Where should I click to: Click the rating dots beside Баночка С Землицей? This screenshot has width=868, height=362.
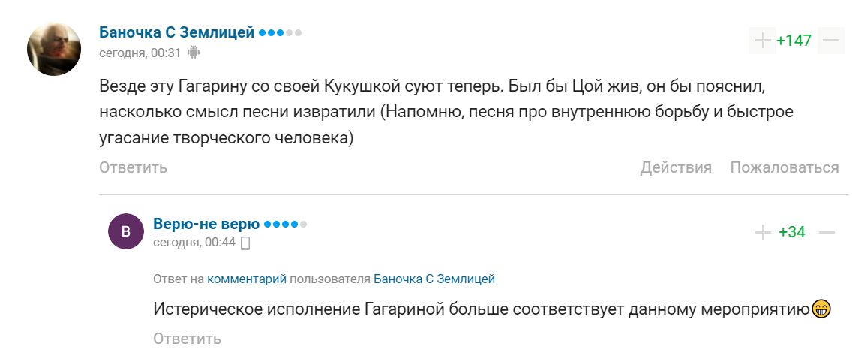pos(280,33)
